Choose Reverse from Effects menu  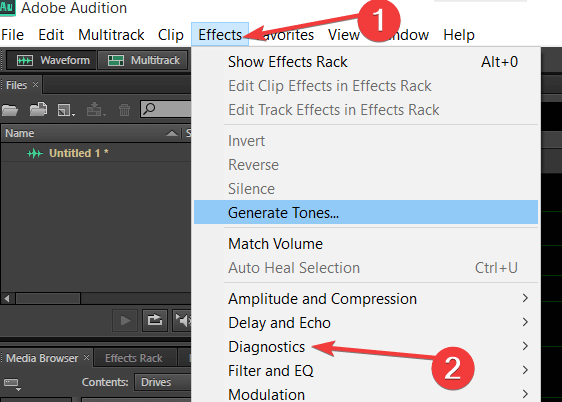366,165
